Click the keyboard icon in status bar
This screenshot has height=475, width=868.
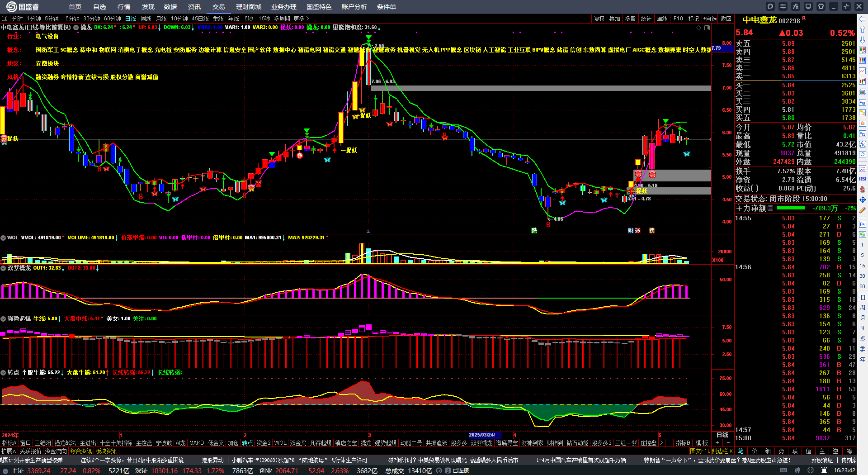[x=783, y=470]
